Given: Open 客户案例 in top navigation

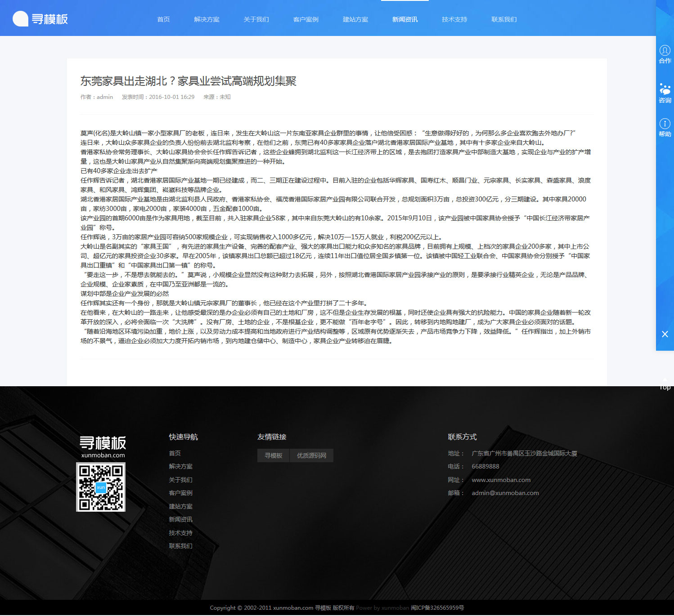Looking at the screenshot, I should point(306,19).
